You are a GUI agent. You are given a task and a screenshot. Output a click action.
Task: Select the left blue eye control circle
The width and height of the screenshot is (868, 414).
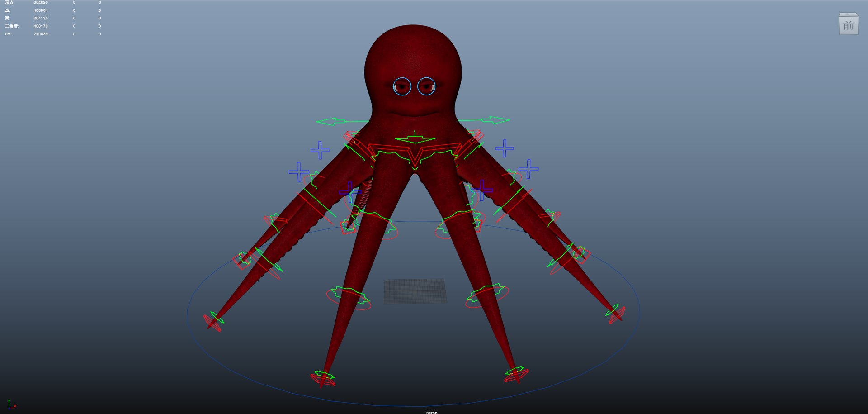[402, 86]
